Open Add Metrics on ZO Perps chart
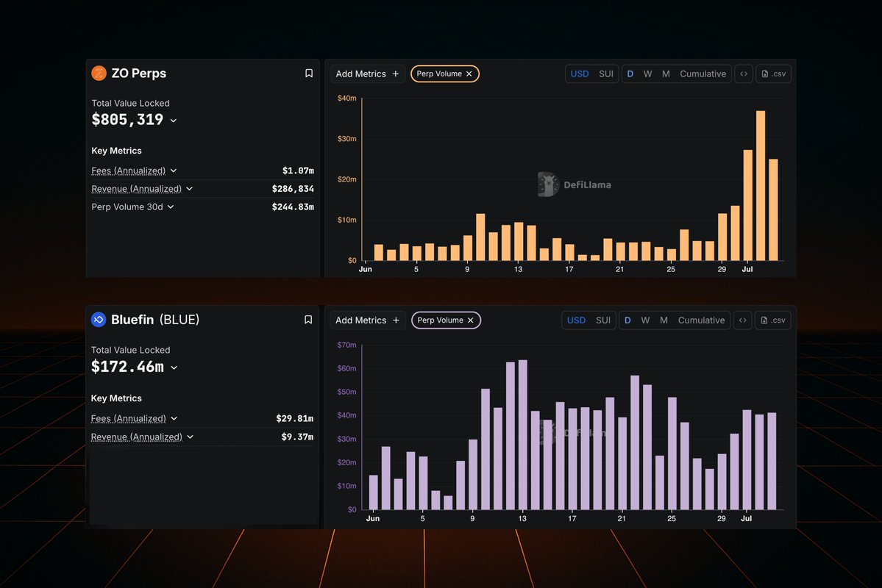Screen dimensions: 882x588 [x=367, y=73]
